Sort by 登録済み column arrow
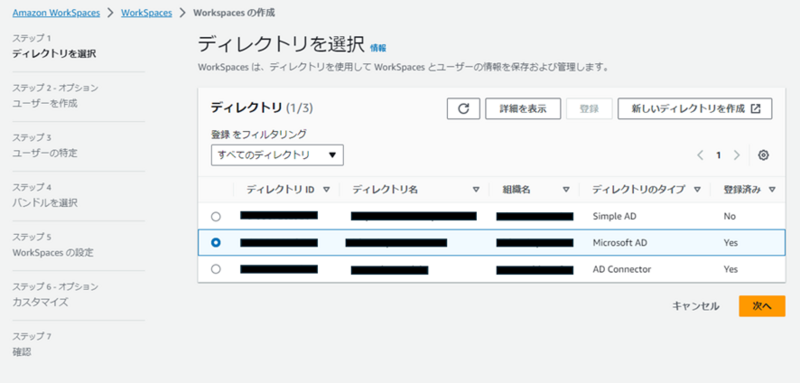800x383 pixels. tap(772, 190)
